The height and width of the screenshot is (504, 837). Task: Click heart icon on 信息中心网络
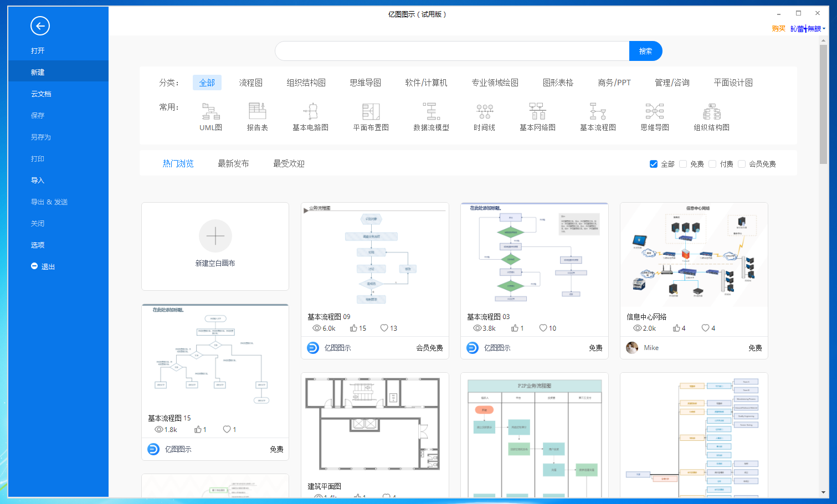(705, 328)
